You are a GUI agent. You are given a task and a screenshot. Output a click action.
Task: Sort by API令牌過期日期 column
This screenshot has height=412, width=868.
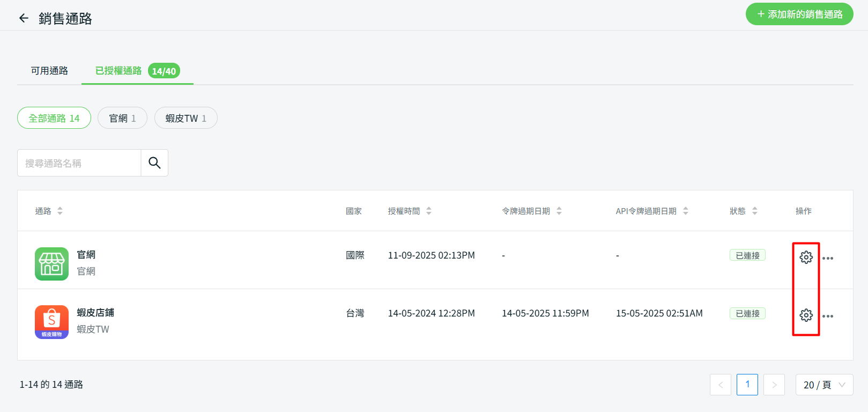(x=685, y=211)
